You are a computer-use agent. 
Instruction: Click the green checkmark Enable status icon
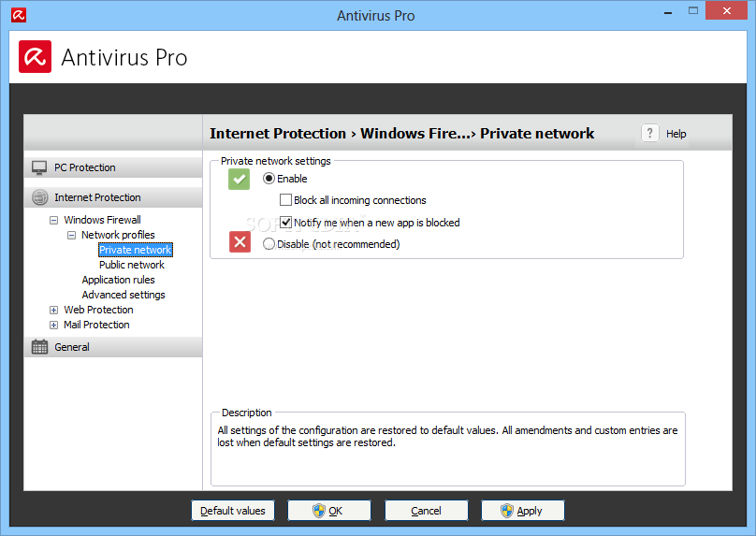240,180
